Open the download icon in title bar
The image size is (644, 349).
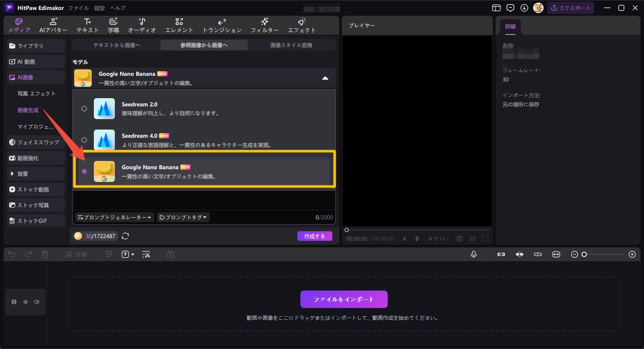point(524,8)
